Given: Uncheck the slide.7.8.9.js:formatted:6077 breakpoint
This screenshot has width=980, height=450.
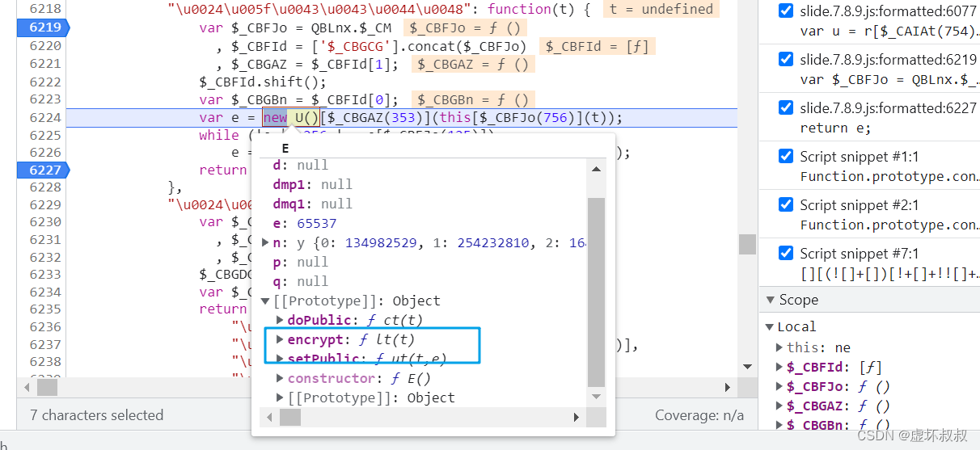Looking at the screenshot, I should pos(785,11).
